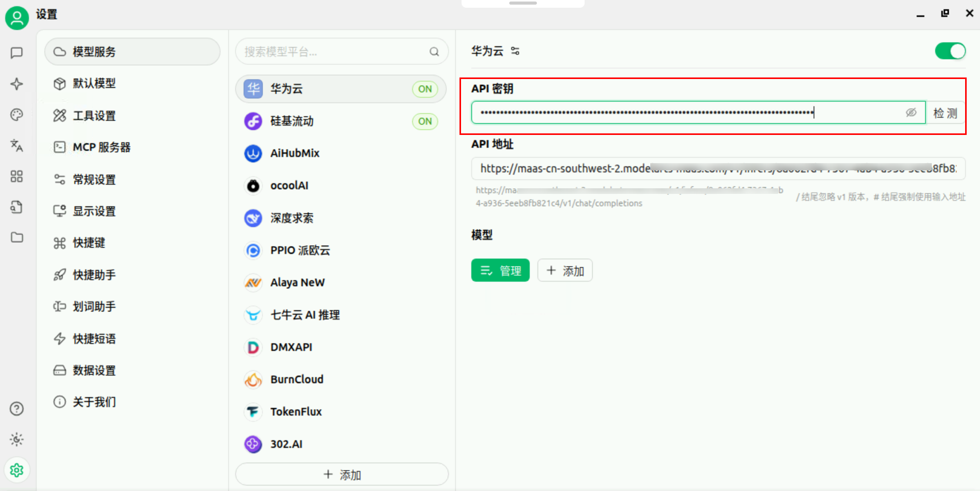This screenshot has height=491, width=980.
Task: Click the BurnCloud provider logo
Action: [x=253, y=380]
